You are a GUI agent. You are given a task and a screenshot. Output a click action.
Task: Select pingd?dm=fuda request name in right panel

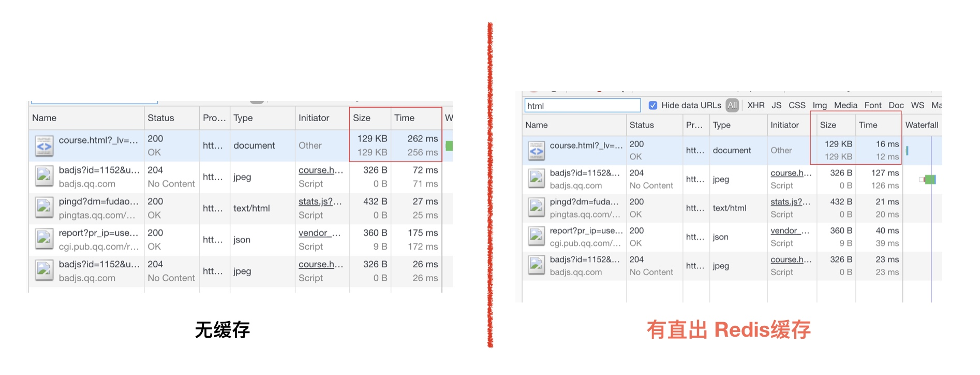[584, 201]
